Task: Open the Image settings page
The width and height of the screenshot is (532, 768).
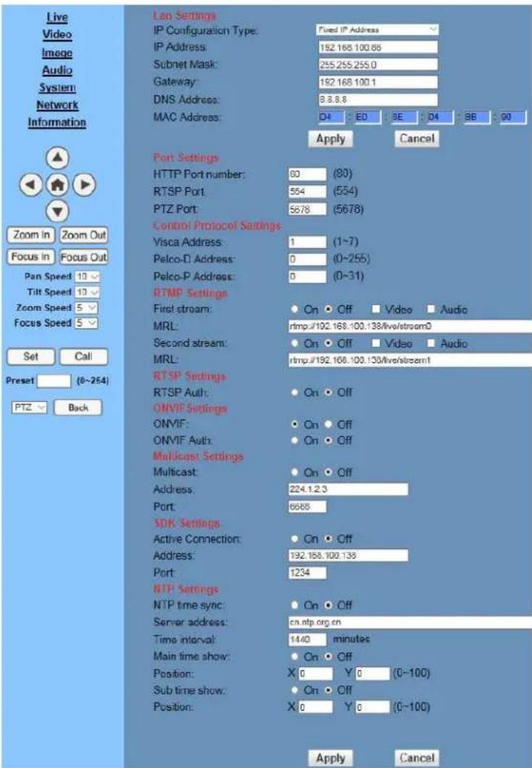Action: 57,52
